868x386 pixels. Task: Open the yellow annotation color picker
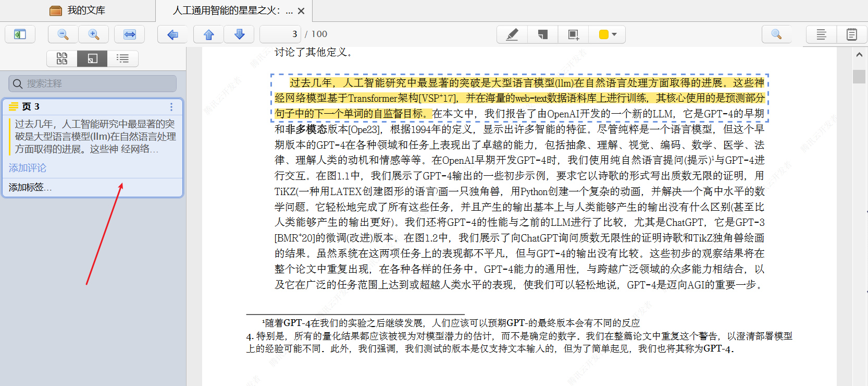coord(607,34)
